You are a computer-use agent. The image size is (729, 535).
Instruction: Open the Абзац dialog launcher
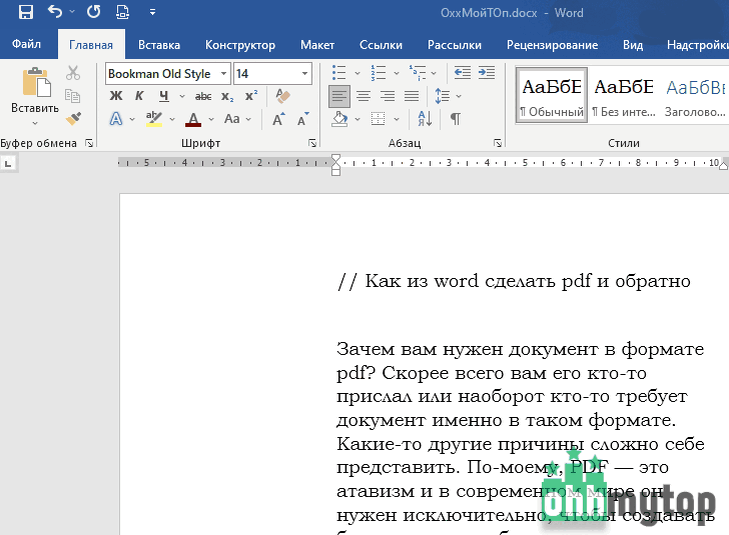click(497, 143)
